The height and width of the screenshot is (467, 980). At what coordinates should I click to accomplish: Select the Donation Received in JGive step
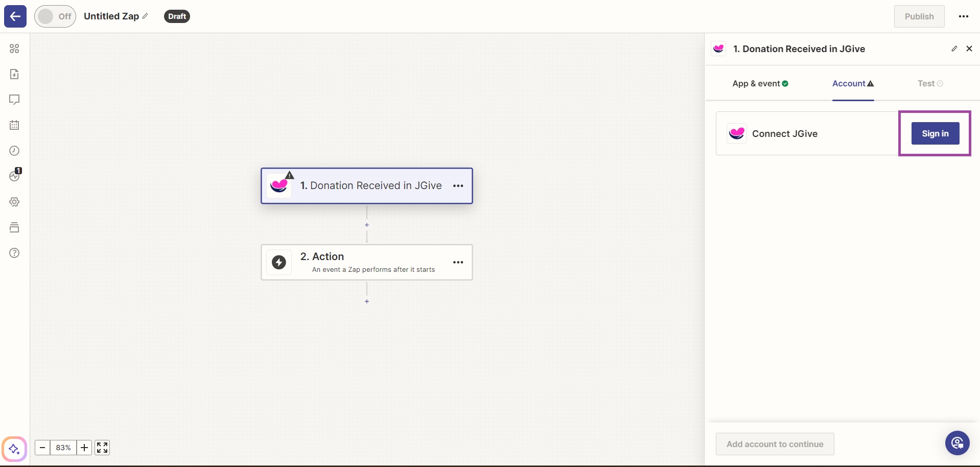367,186
